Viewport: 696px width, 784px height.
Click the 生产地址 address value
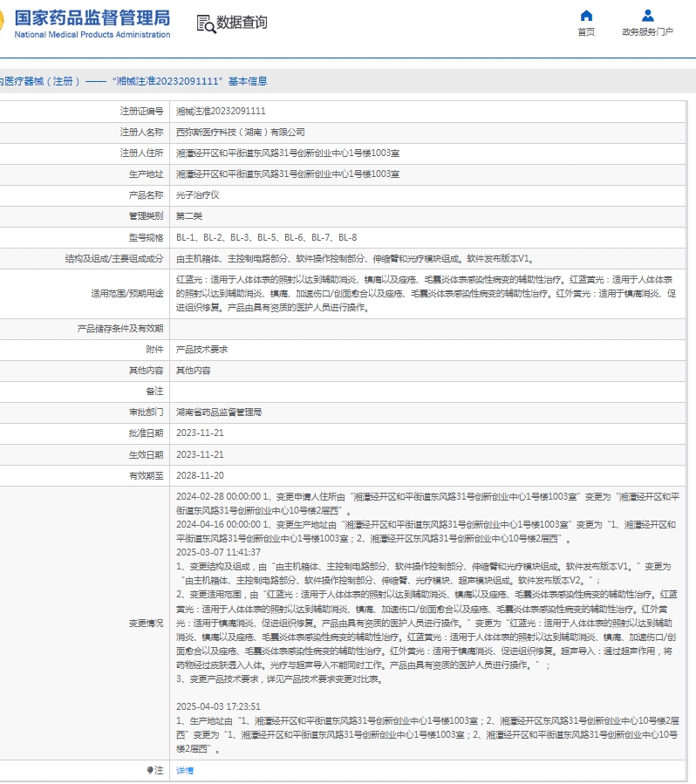288,174
